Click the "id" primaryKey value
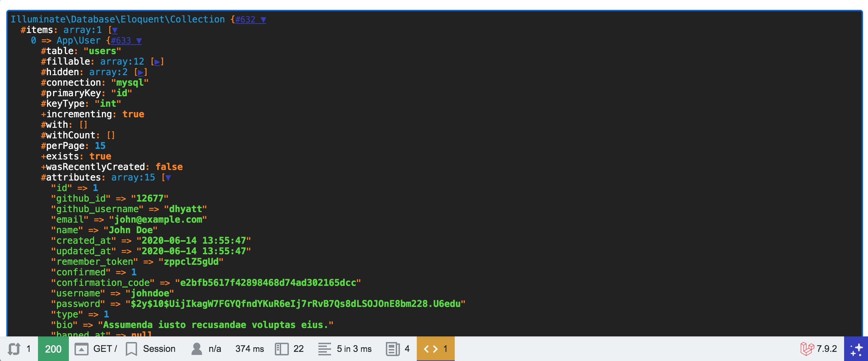This screenshot has width=868, height=361. (x=122, y=93)
